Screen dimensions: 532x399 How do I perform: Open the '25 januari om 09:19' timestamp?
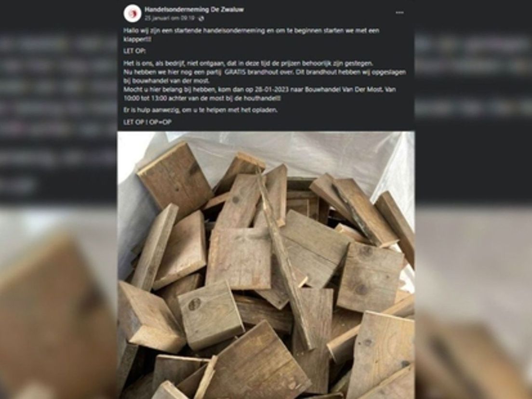(x=170, y=18)
